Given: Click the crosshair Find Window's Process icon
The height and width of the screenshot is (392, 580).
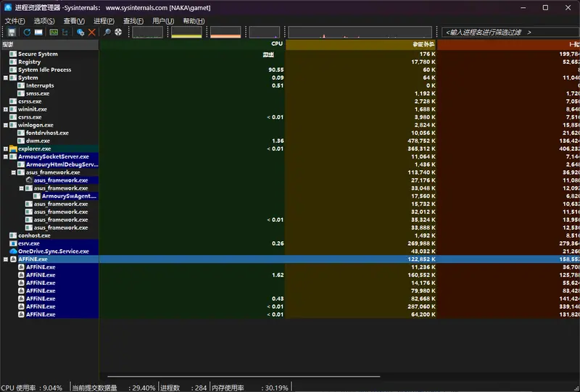Looking at the screenshot, I should coord(118,33).
